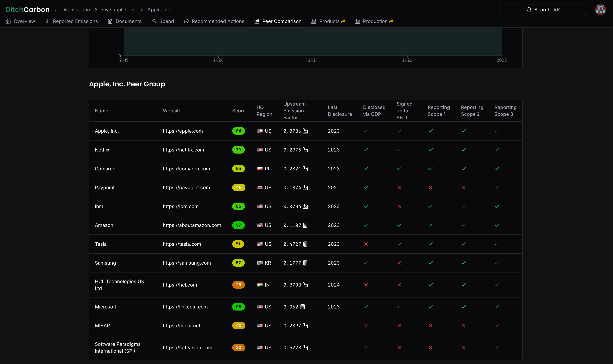
Task: Click Tesla's red X under Disclosed via CDP
Action: coord(366,244)
